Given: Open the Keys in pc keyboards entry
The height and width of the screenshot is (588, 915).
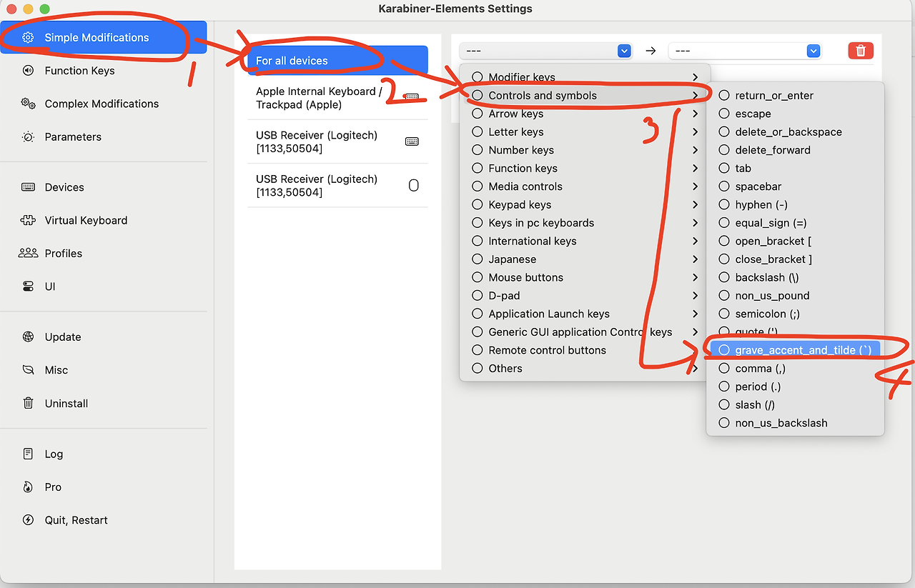Looking at the screenshot, I should pyautogui.click(x=585, y=223).
